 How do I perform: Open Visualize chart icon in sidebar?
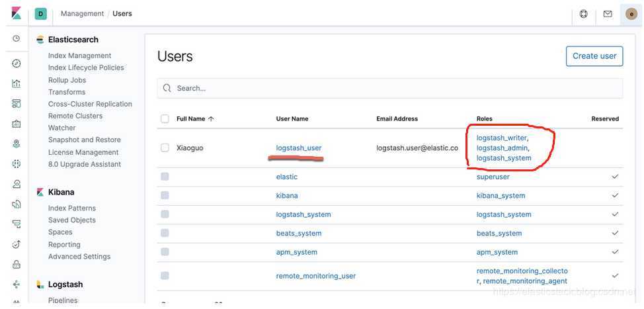pyautogui.click(x=16, y=83)
